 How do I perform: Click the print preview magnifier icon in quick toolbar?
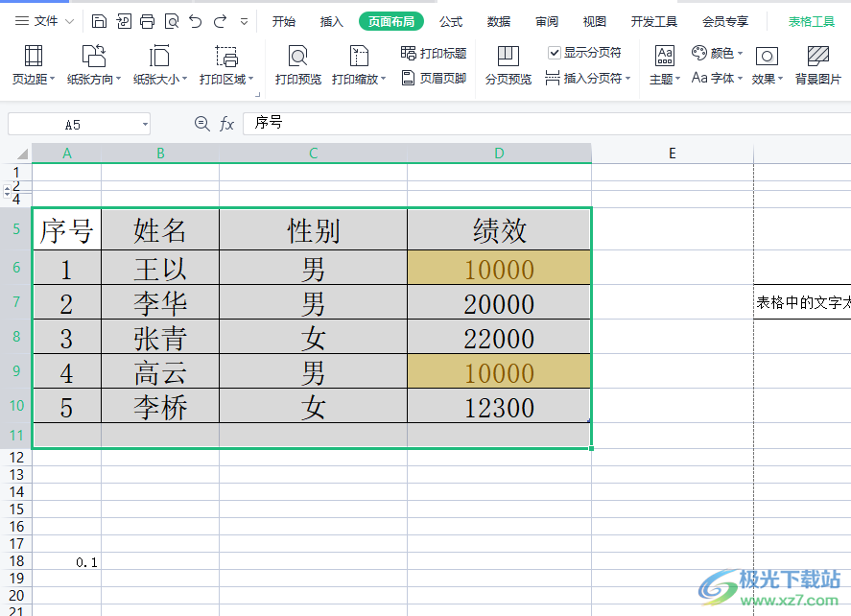172,21
